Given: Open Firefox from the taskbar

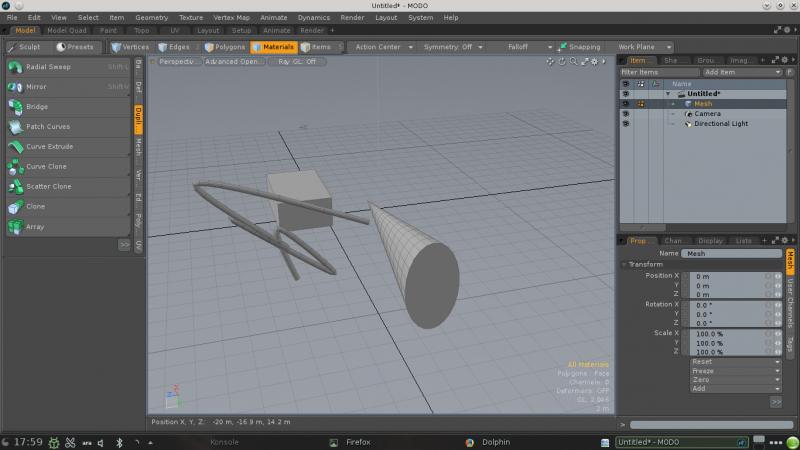Looking at the screenshot, I should (358, 442).
